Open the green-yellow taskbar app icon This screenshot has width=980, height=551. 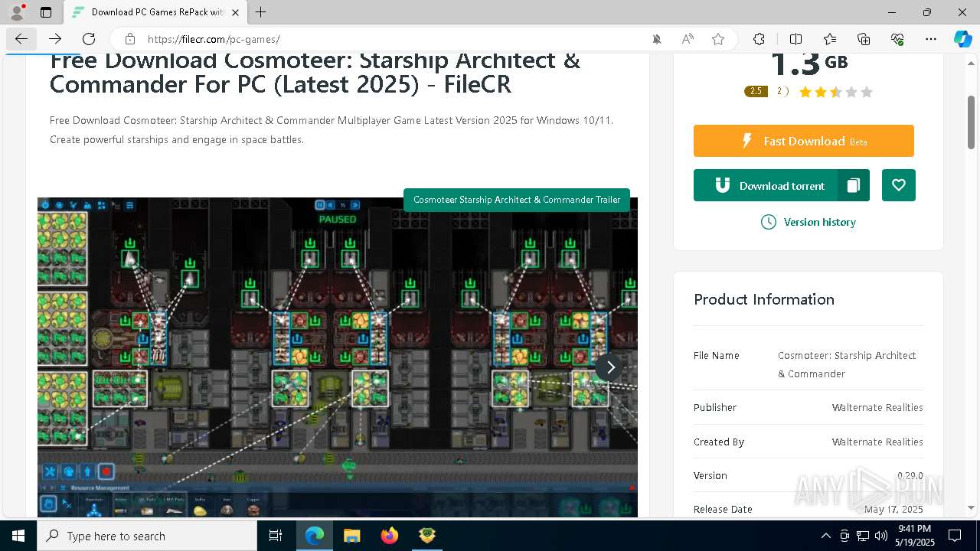pos(426,536)
